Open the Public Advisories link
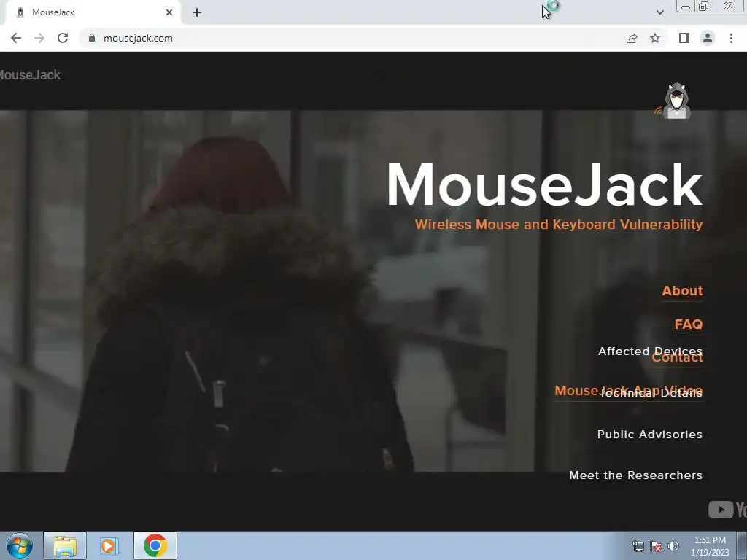 (650, 435)
